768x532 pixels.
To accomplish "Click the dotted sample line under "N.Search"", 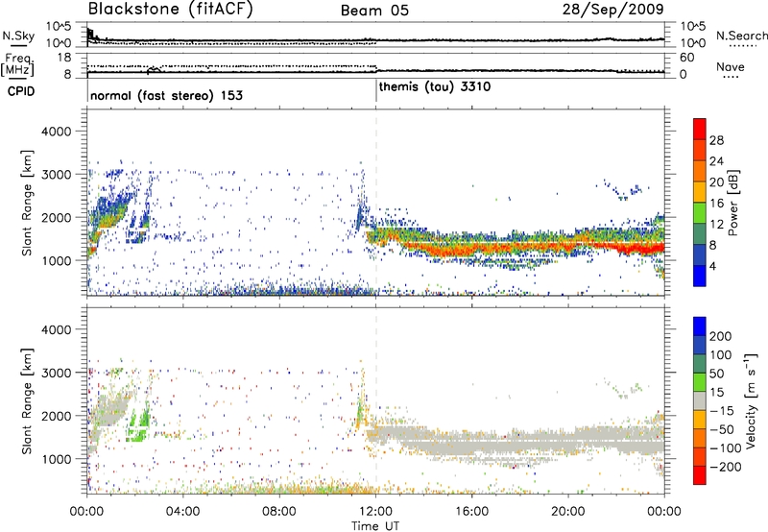I will (742, 46).
